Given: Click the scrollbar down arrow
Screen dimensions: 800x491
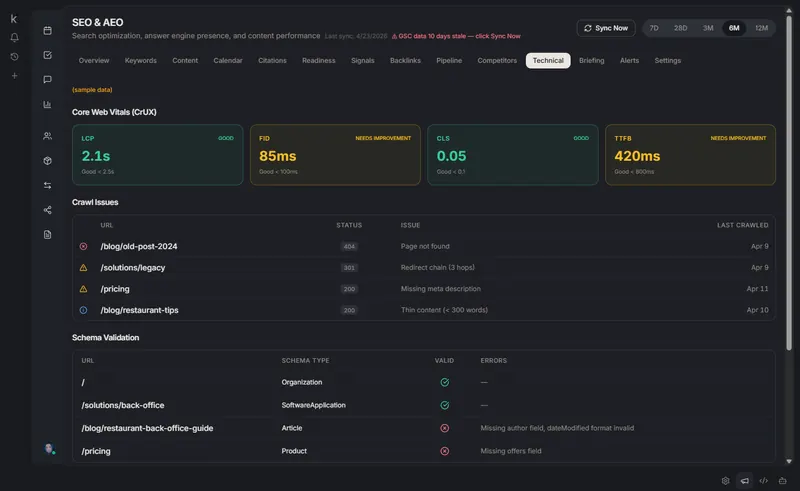Looking at the screenshot, I should (x=789, y=461).
